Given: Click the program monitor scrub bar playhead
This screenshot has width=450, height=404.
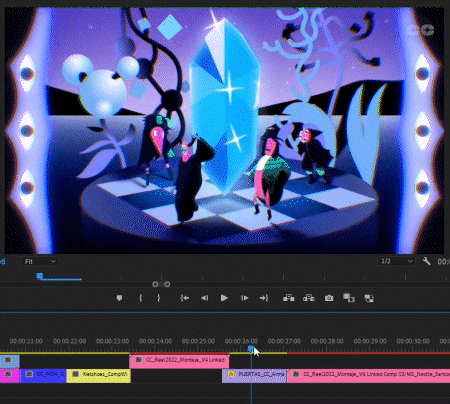Looking at the screenshot, I should click(40, 276).
